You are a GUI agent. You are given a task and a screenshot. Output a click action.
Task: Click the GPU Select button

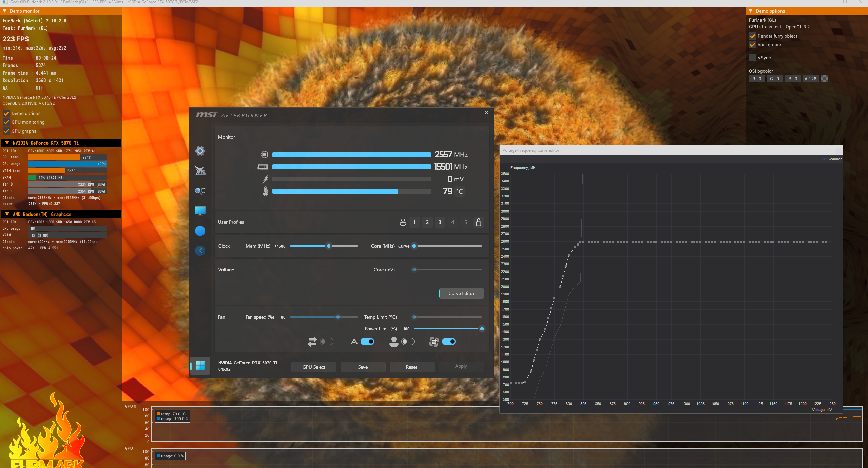pos(314,367)
